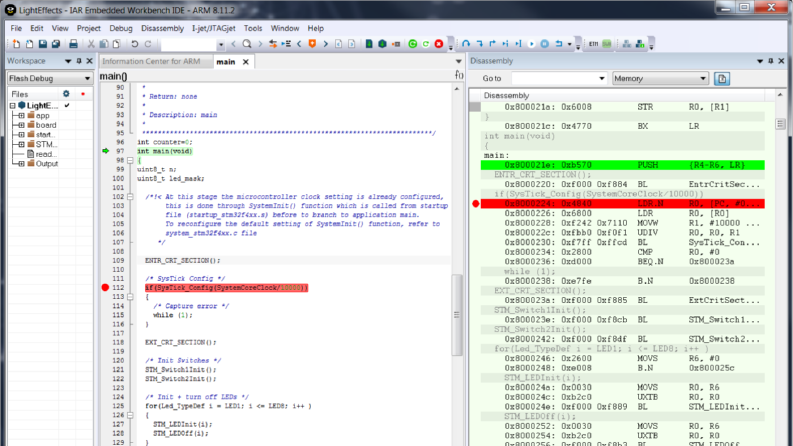Toggle the SWO trace icon

point(606,44)
